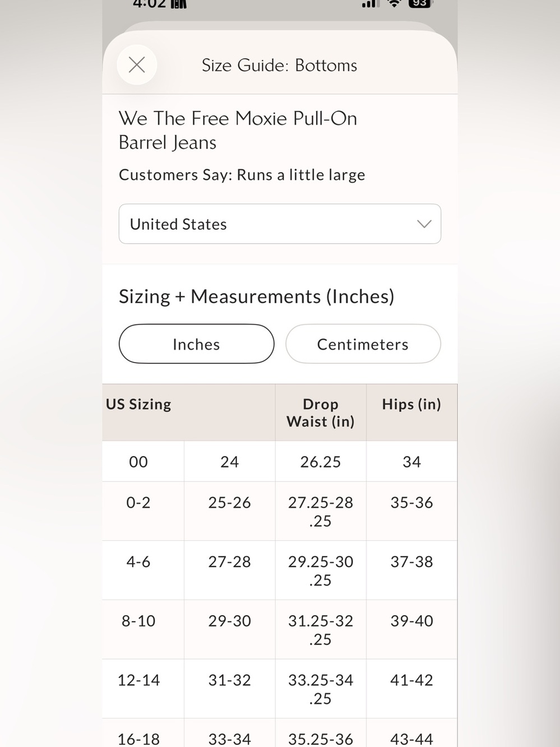
Task: Tap the 27-28 waist cell
Action: tap(229, 562)
